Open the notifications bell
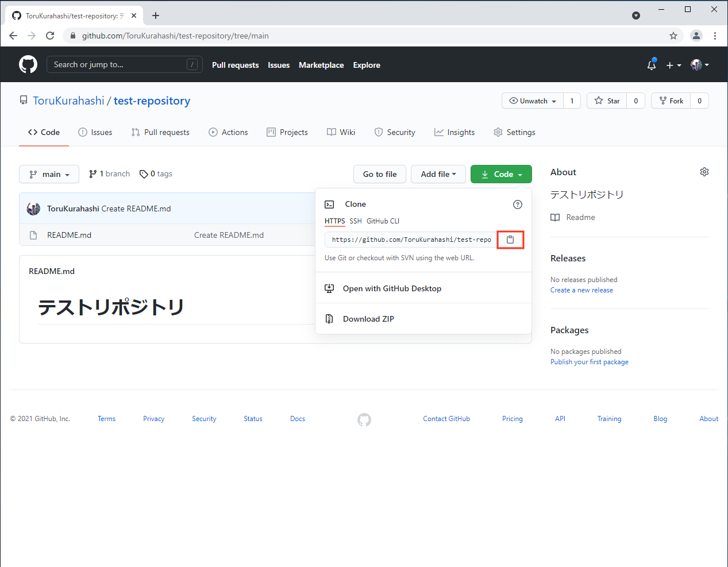 click(x=652, y=65)
